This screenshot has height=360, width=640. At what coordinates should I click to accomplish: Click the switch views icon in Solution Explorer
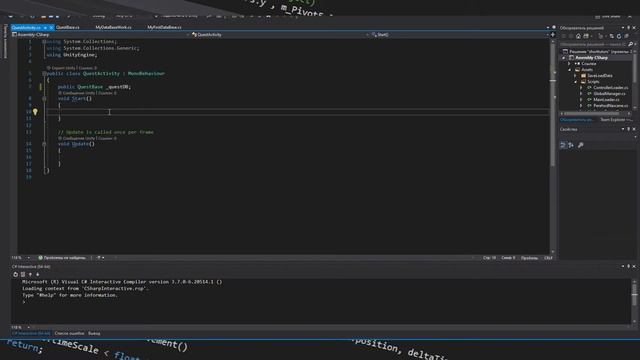point(586,36)
